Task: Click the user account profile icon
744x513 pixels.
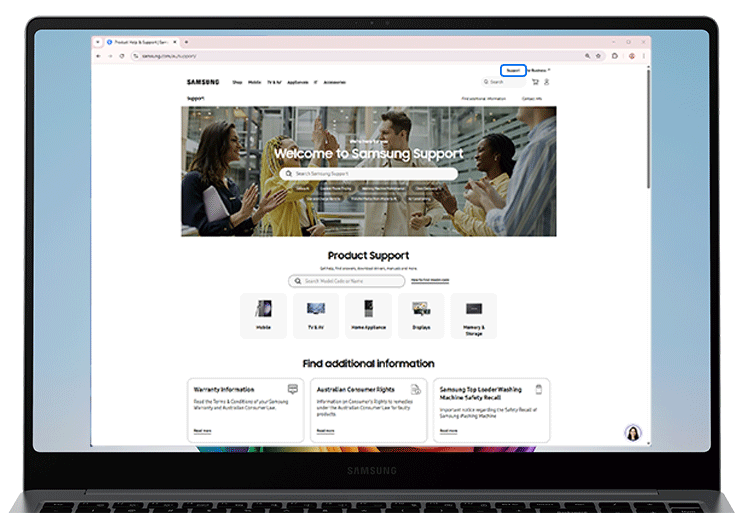Action: click(547, 82)
